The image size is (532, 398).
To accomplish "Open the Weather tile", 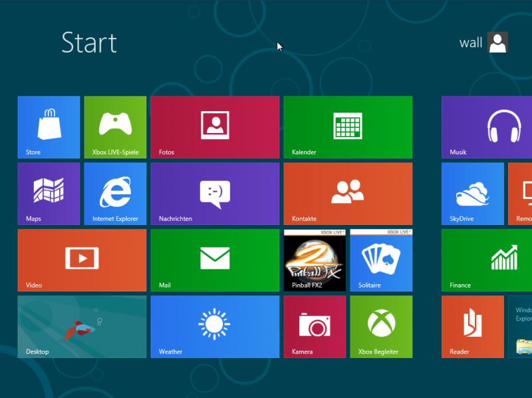I will (x=215, y=327).
